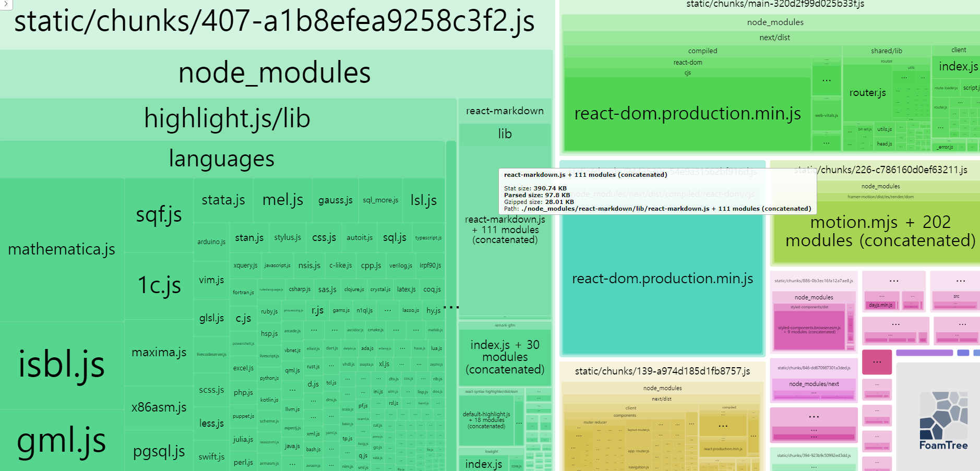The height and width of the screenshot is (471, 980).
Task: Click the gml.js module cell
Action: 62,440
